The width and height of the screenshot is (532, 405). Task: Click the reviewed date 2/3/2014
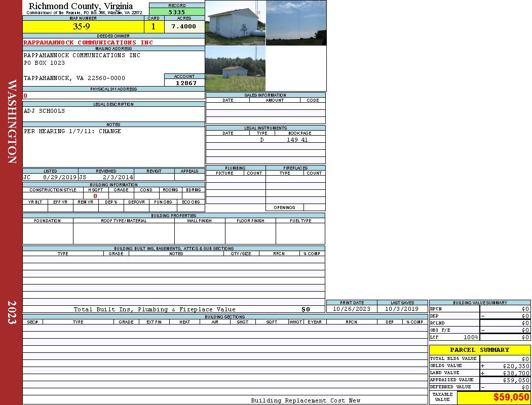point(118,178)
